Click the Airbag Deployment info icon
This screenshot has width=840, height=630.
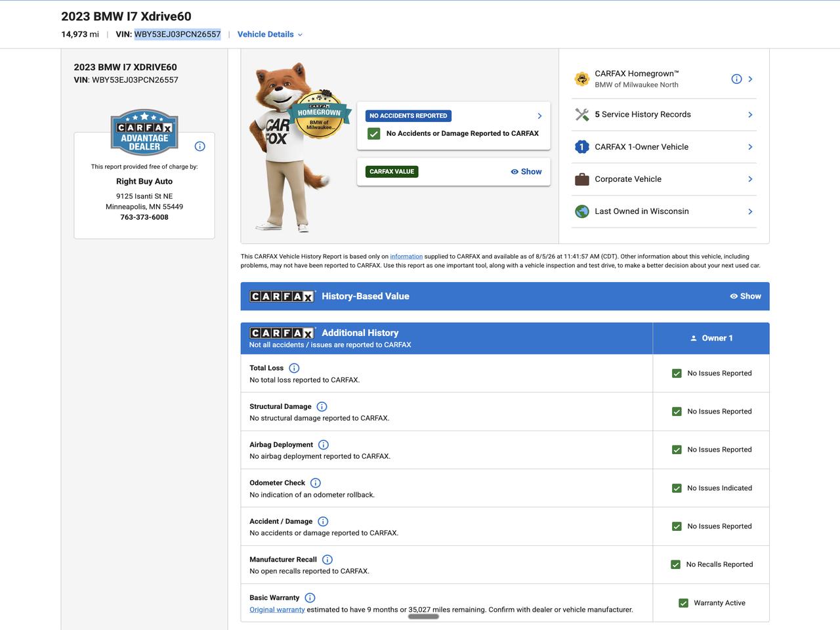(x=324, y=445)
